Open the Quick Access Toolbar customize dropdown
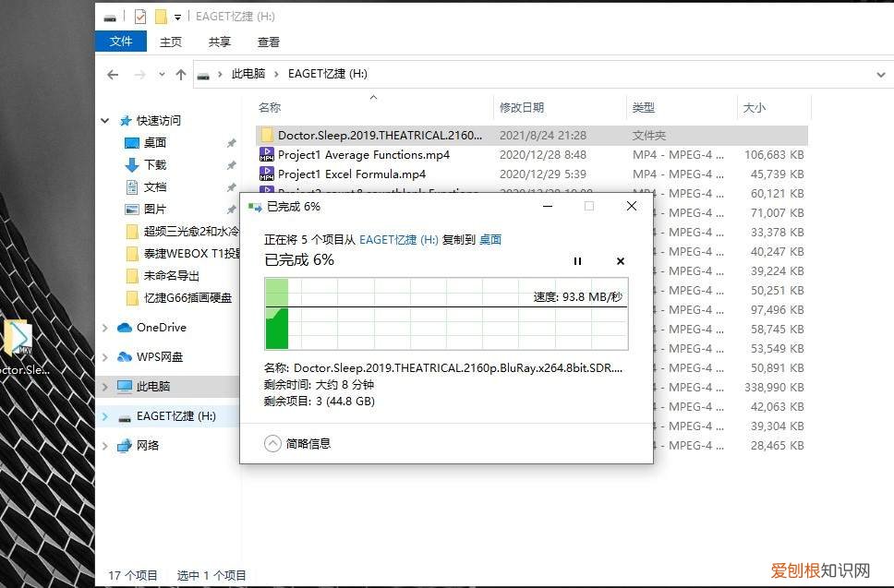 pos(177,16)
